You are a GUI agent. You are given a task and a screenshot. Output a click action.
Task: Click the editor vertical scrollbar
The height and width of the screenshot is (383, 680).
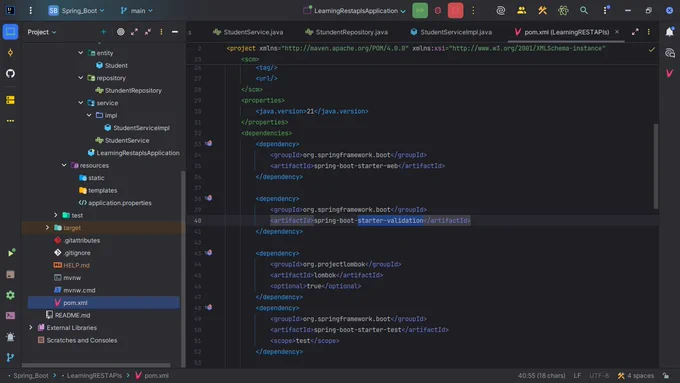656,166
